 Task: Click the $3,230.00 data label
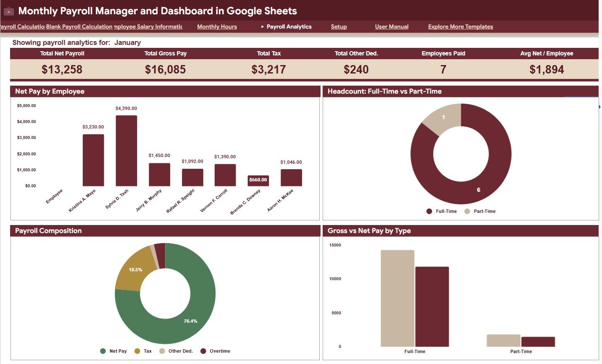[x=93, y=127]
